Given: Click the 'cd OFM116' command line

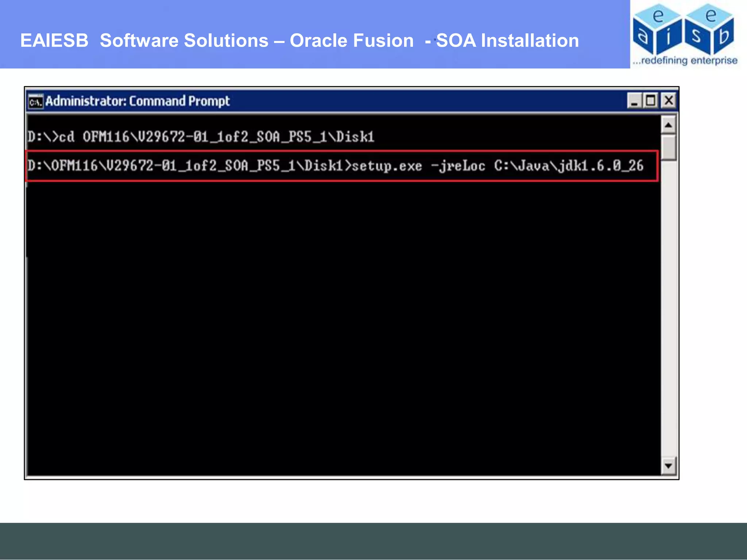Looking at the screenshot, I should pos(201,137).
